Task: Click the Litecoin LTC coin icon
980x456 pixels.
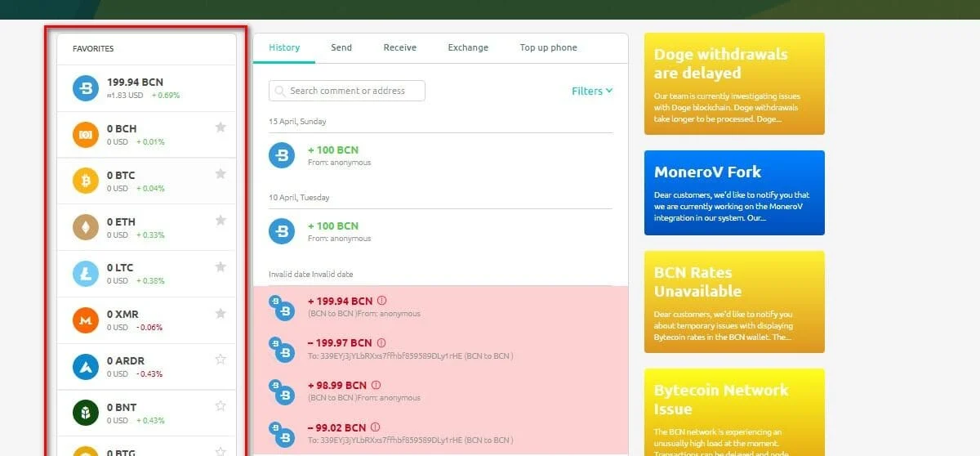Action: (x=86, y=274)
